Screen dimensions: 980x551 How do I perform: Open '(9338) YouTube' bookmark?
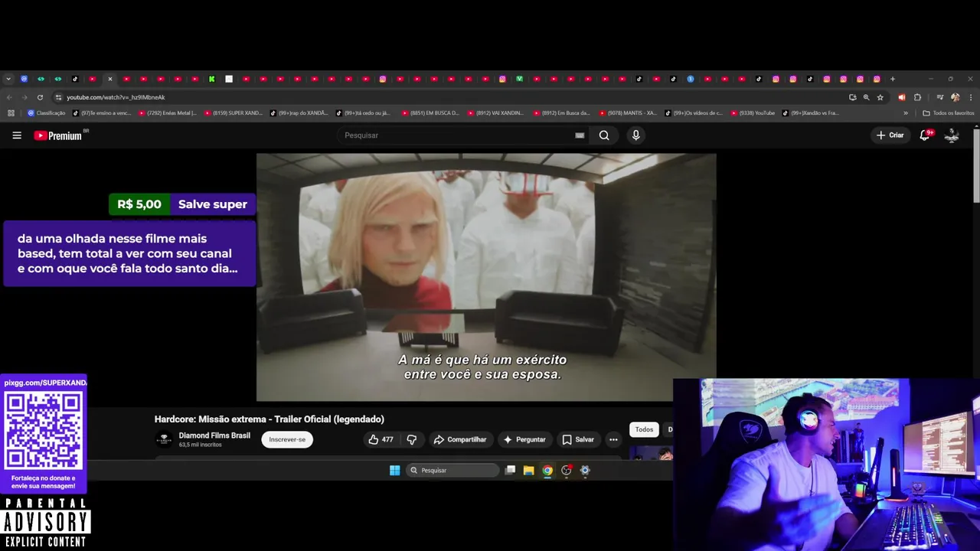753,112
